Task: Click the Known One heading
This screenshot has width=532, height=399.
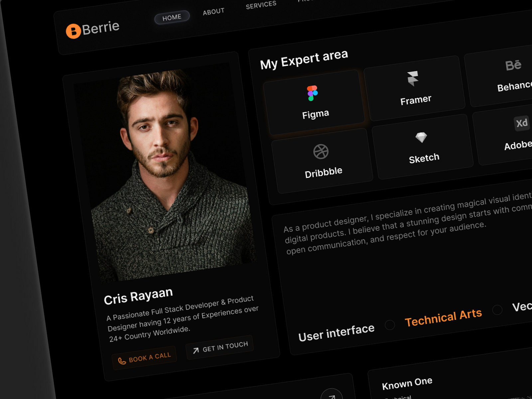Action: [x=407, y=383]
